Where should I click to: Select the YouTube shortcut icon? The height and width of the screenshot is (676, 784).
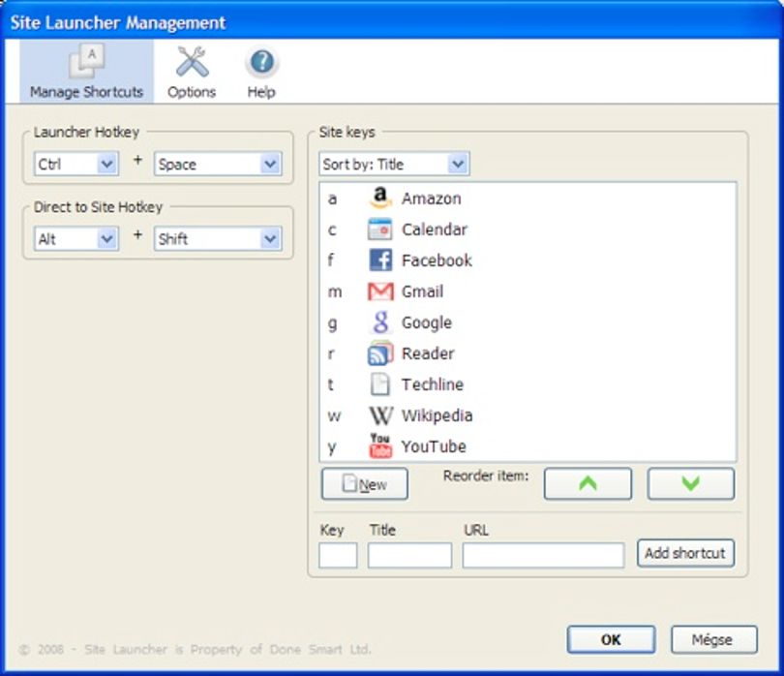380,446
